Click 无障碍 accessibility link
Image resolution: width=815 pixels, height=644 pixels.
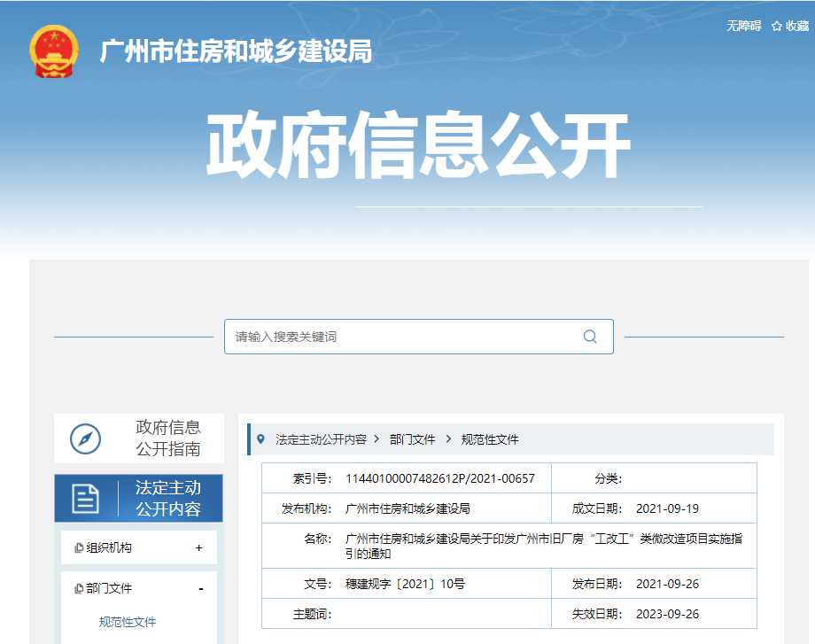coord(744,26)
